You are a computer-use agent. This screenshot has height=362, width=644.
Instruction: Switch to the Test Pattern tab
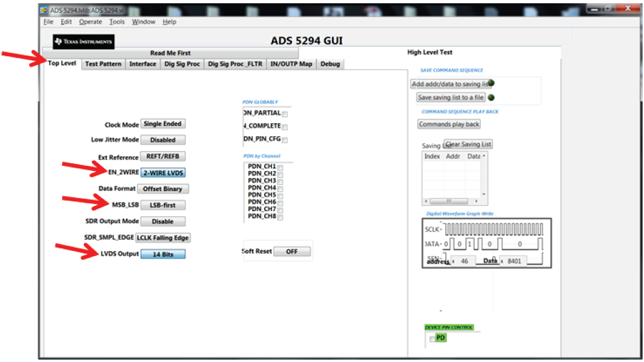point(103,64)
